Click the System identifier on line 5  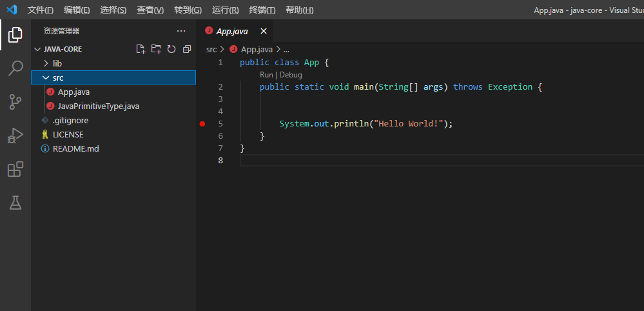tap(294, 124)
